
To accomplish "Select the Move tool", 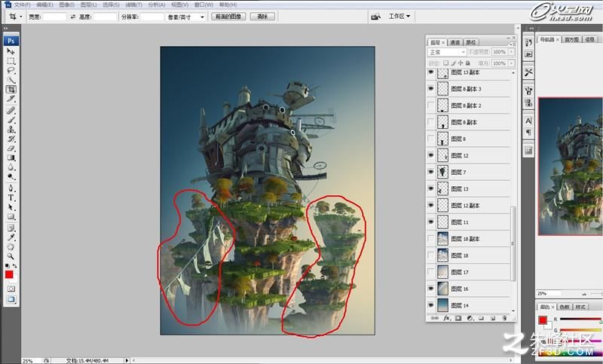I will [11, 51].
